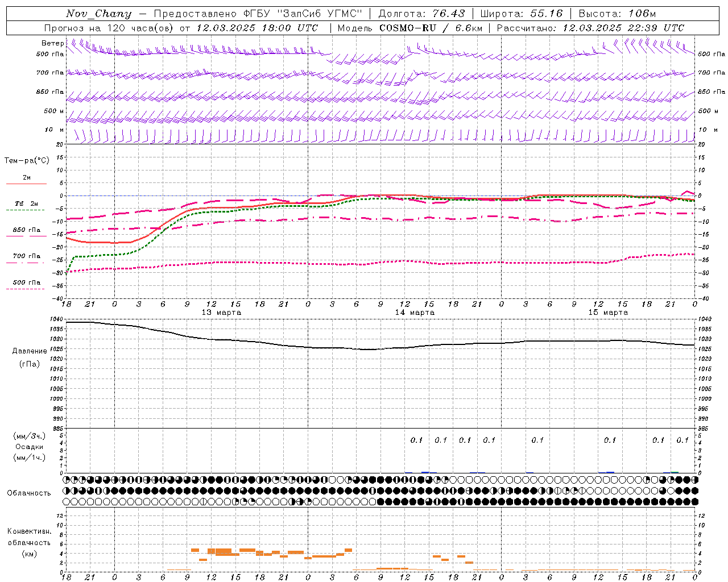Click the 'Td 2м' dew point legend entry
This screenshot has width=728, height=582.
(27, 203)
